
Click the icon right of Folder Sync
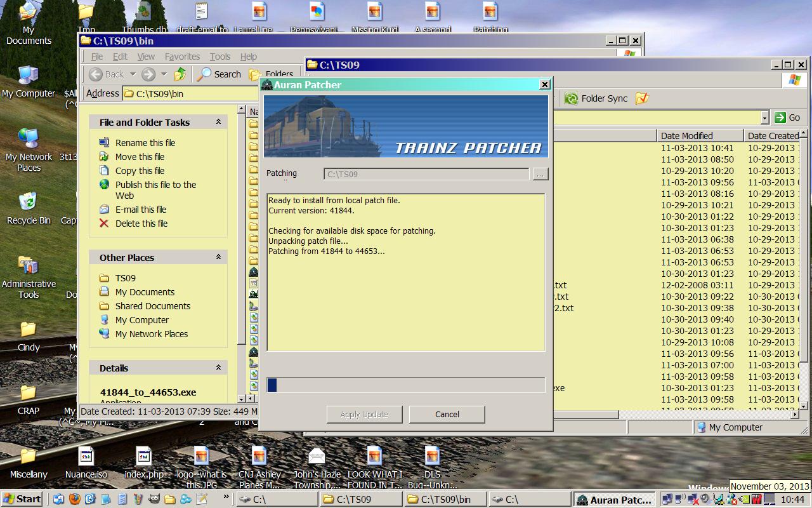[642, 98]
